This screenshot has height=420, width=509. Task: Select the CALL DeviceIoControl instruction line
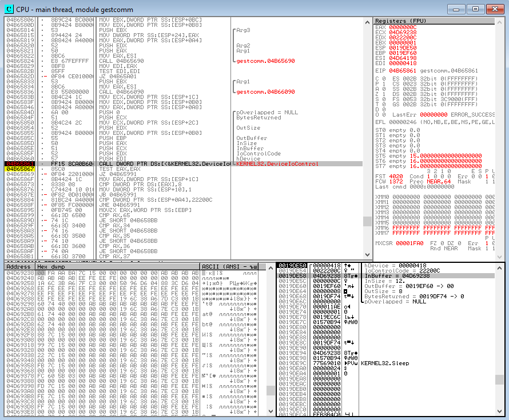click(x=184, y=164)
